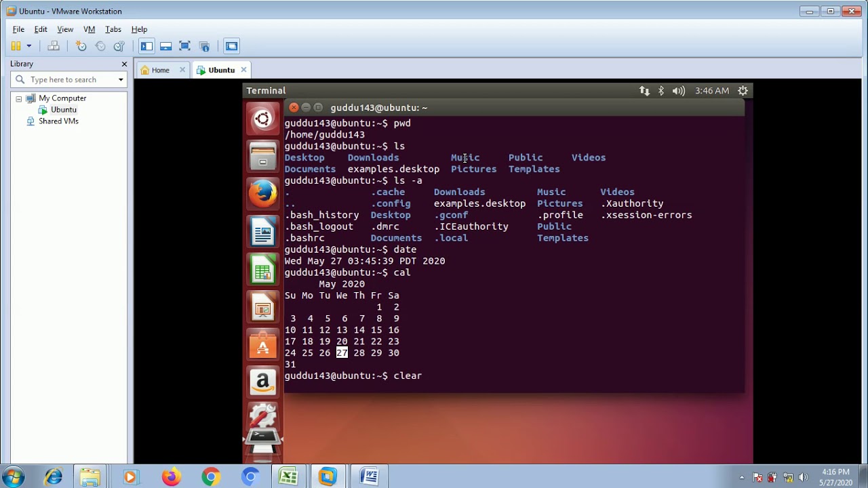Open LibreOffice Writer in launcher
Image resolution: width=868 pixels, height=488 pixels.
pos(262,232)
